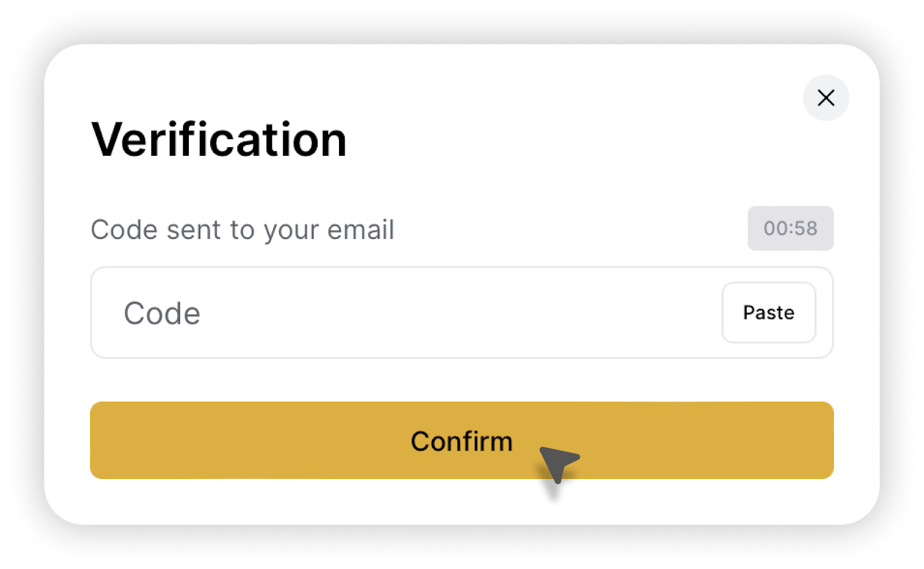The image size is (924, 569).
Task: Paste the copied code into the field
Action: pos(769,313)
